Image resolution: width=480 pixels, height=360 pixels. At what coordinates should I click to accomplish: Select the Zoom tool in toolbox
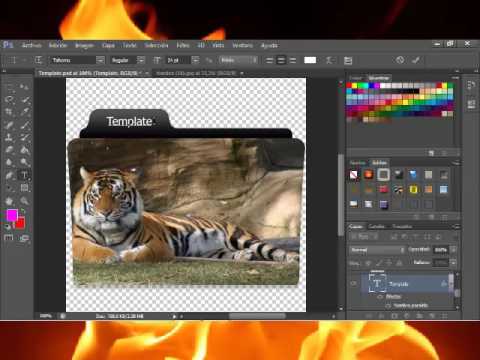coord(24,201)
